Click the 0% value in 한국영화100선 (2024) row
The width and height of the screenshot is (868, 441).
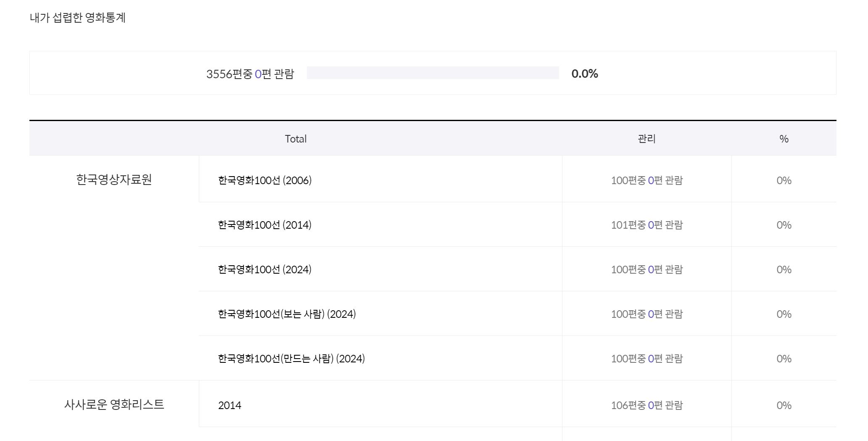click(784, 269)
